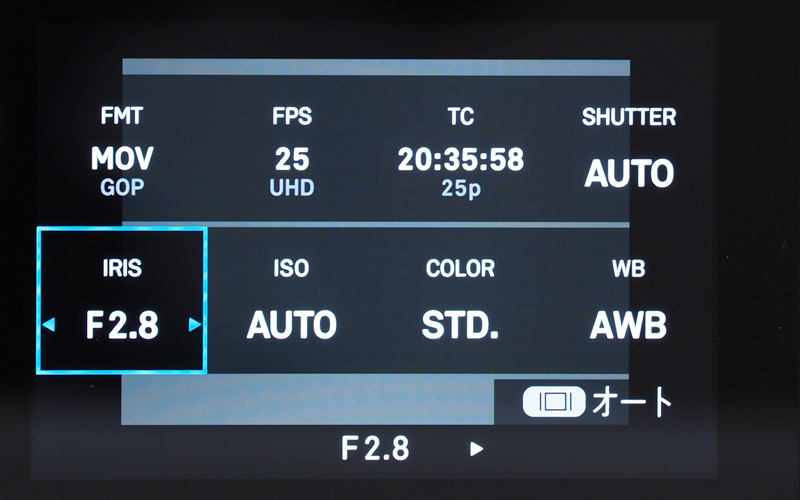
Task: Click the right cyan arrow in IRIS cell
Action: [x=195, y=324]
